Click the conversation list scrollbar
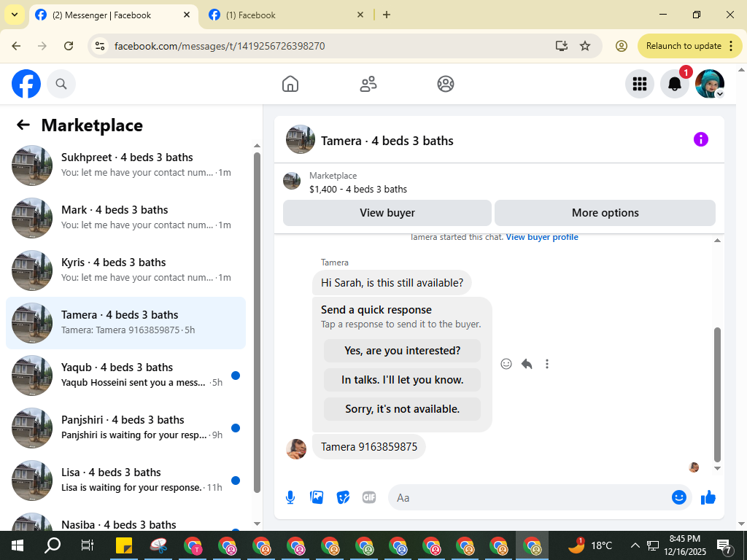747x560 pixels. [257, 322]
